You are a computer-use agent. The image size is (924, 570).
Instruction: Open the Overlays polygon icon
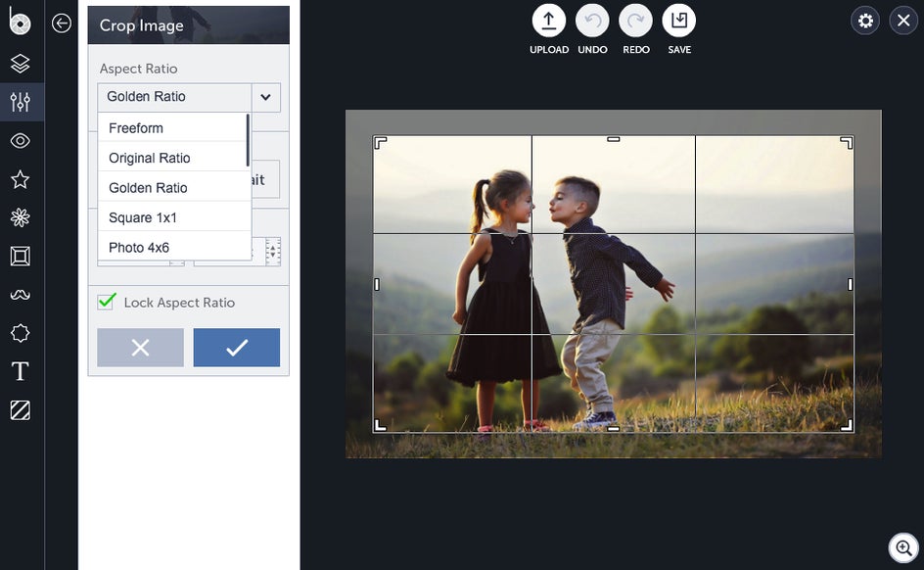[x=20, y=333]
